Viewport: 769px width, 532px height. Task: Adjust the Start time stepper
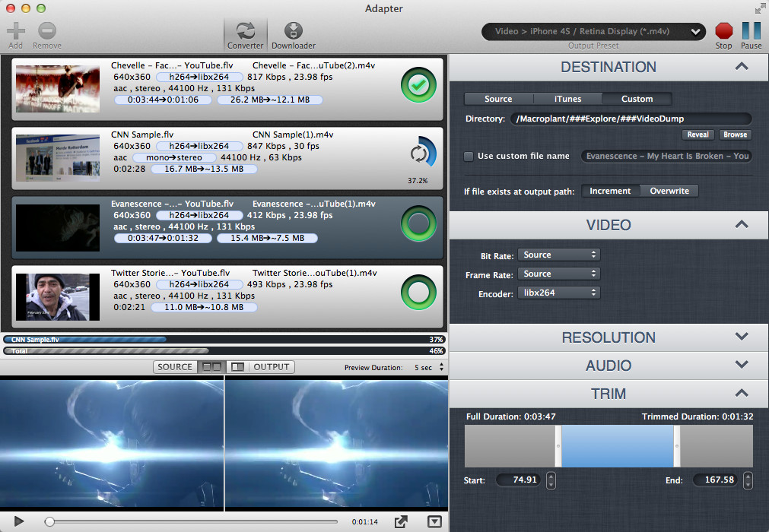pyautogui.click(x=551, y=480)
